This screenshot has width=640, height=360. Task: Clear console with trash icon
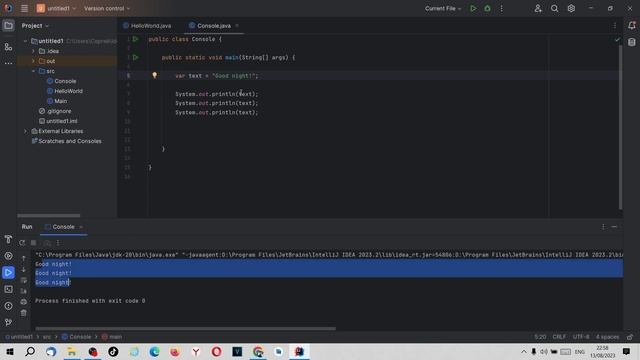(x=24, y=313)
